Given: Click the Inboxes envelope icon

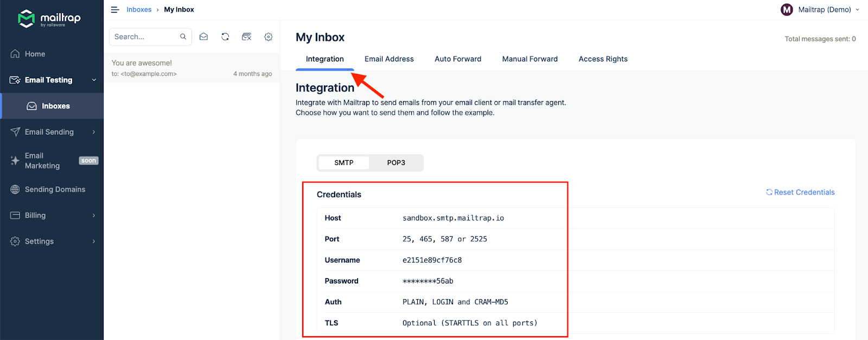Looking at the screenshot, I should 32,106.
